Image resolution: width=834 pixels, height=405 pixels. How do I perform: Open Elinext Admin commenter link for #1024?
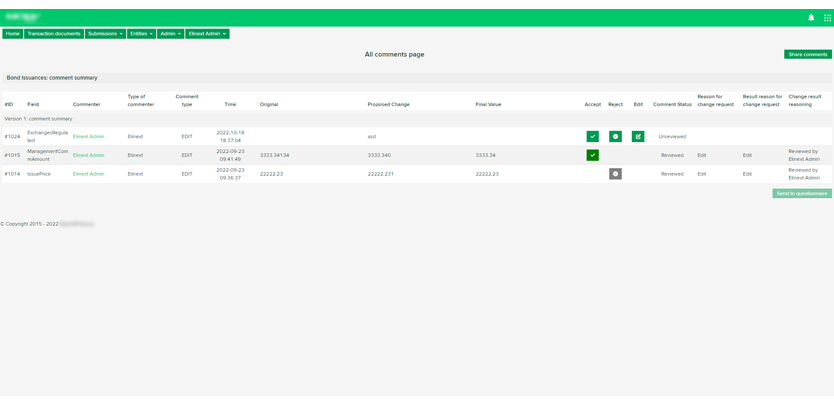[88, 136]
